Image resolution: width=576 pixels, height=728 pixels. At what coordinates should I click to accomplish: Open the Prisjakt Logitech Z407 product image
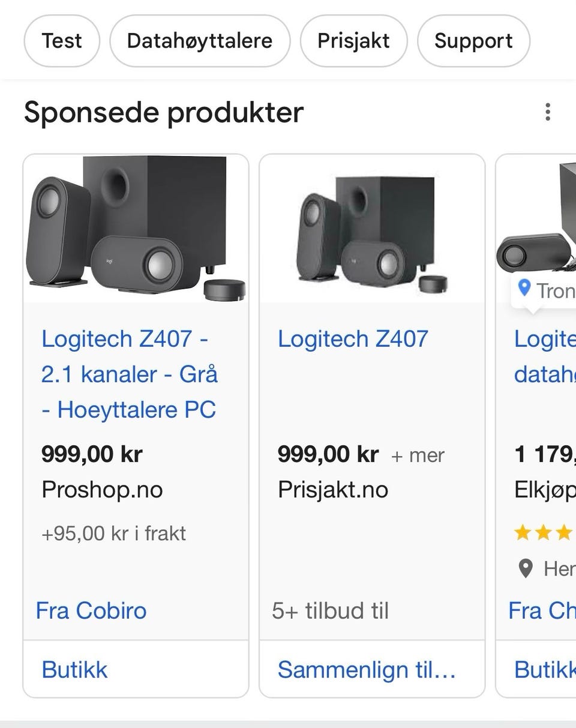coord(372,229)
